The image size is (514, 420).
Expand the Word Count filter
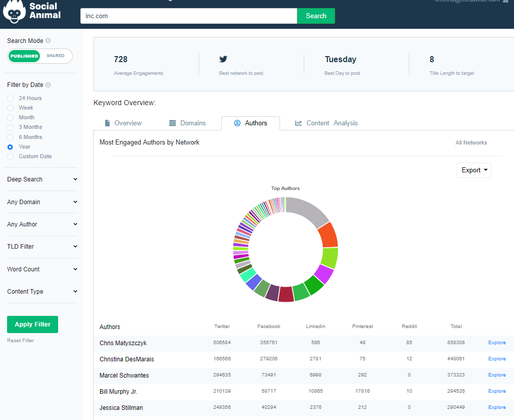(x=42, y=269)
